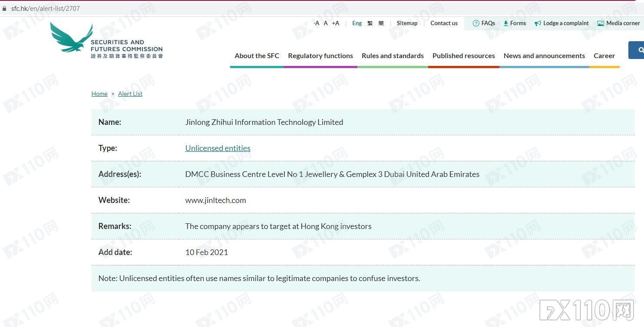The image size is (644, 327).
Task: Expand the Published resources menu
Action: click(x=463, y=56)
